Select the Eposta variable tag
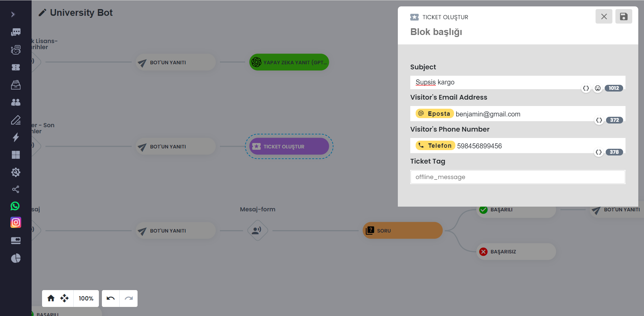The image size is (644, 316). [434, 114]
